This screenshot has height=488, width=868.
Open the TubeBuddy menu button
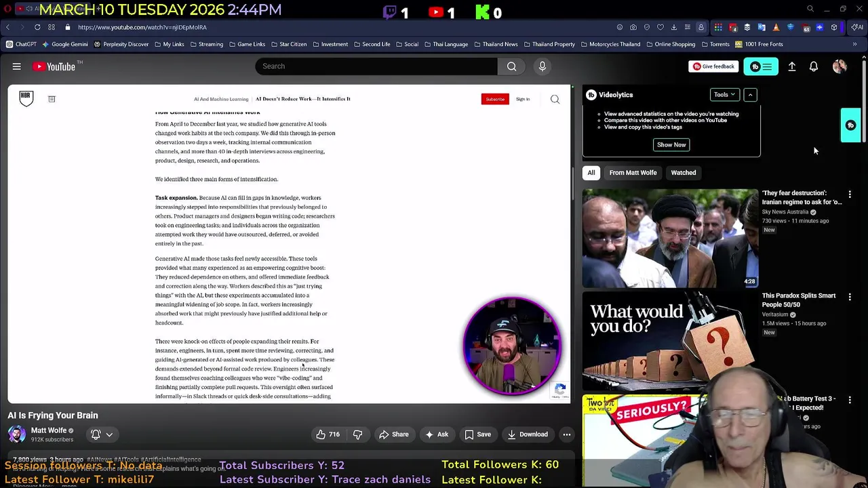[x=761, y=66]
